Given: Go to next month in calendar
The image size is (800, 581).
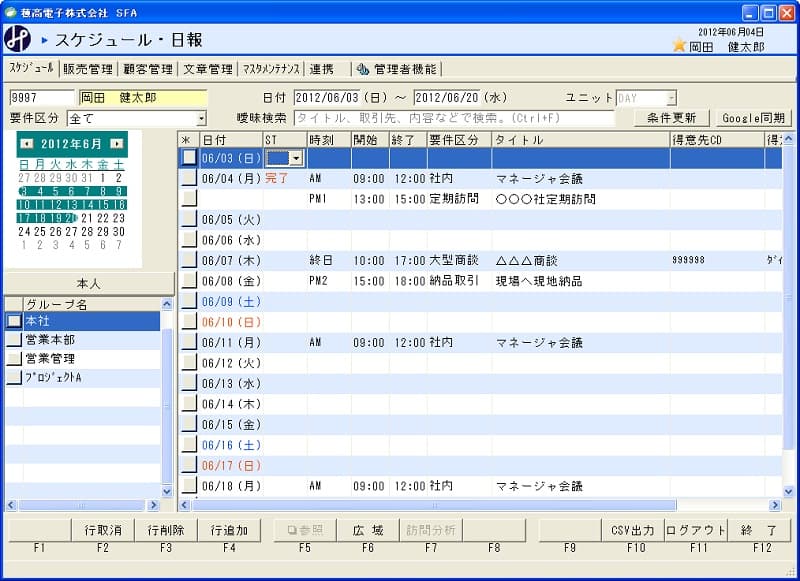Looking at the screenshot, I should (117, 144).
